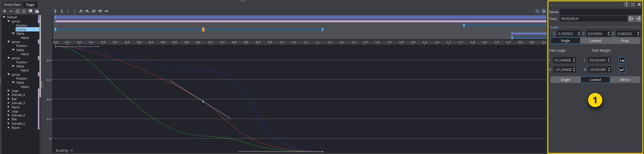Click the right path handle curve icon

tap(622, 70)
